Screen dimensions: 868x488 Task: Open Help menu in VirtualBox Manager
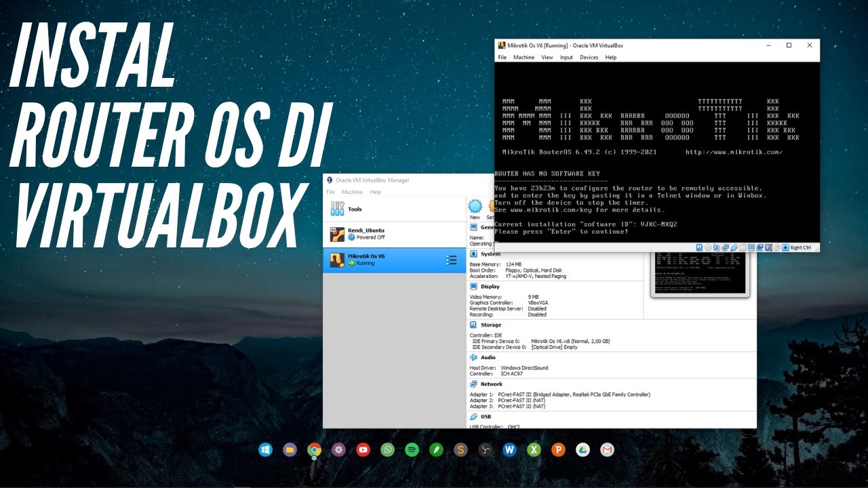[x=375, y=192]
